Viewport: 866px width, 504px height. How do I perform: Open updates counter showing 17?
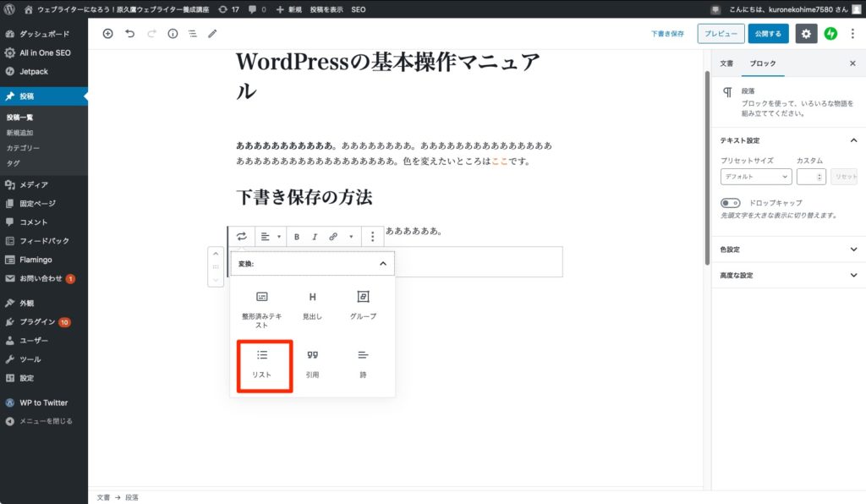pos(228,9)
